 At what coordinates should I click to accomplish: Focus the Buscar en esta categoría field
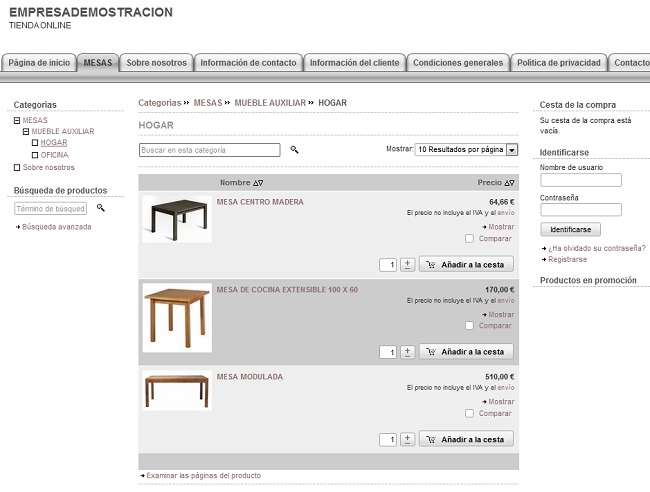tap(210, 150)
